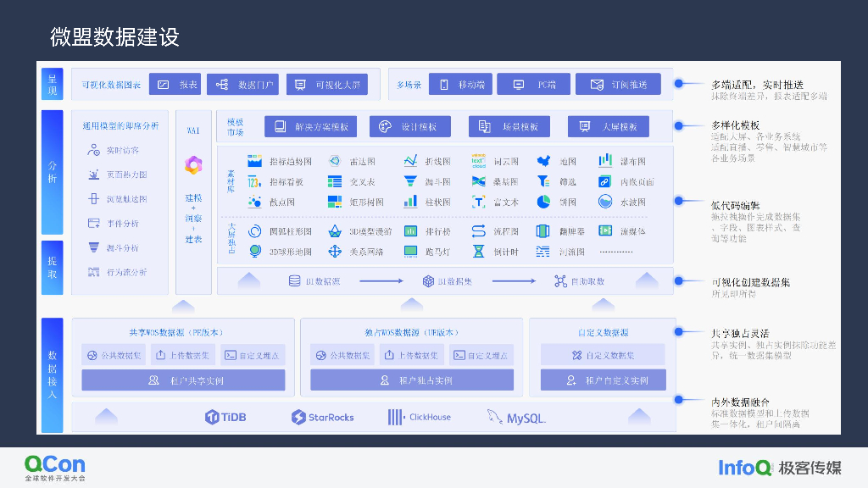The height and width of the screenshot is (488, 868).
Task: Open the 数据门户 data portal button
Action: [242, 84]
